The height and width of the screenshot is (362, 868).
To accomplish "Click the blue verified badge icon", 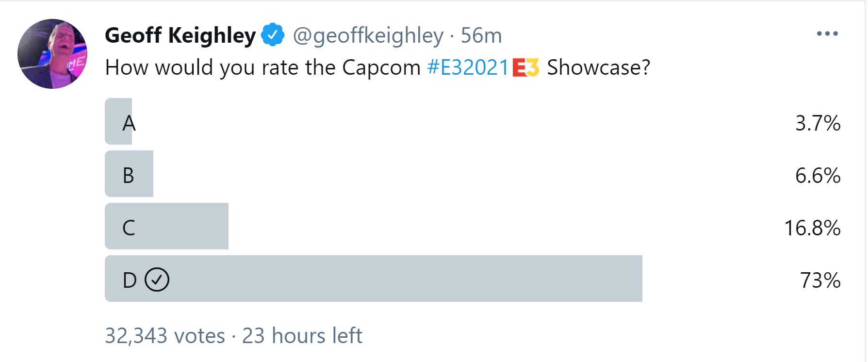I will (273, 35).
